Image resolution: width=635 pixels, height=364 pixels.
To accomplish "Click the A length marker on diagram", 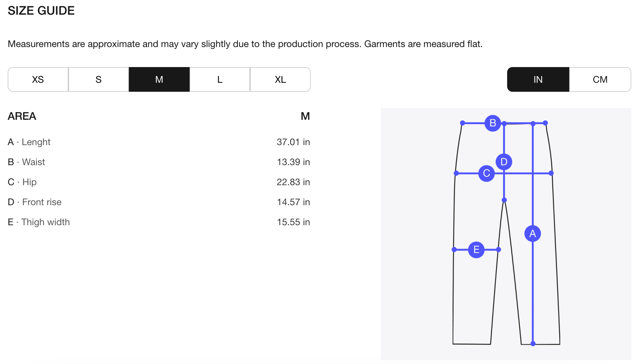I will pyautogui.click(x=533, y=234).
